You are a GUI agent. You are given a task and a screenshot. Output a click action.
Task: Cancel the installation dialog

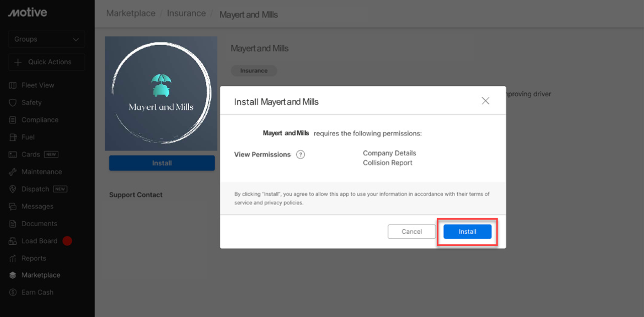pyautogui.click(x=412, y=231)
